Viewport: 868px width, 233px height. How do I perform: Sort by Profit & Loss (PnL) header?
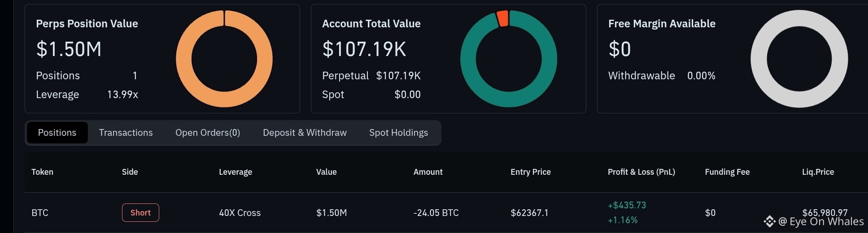[641, 172]
